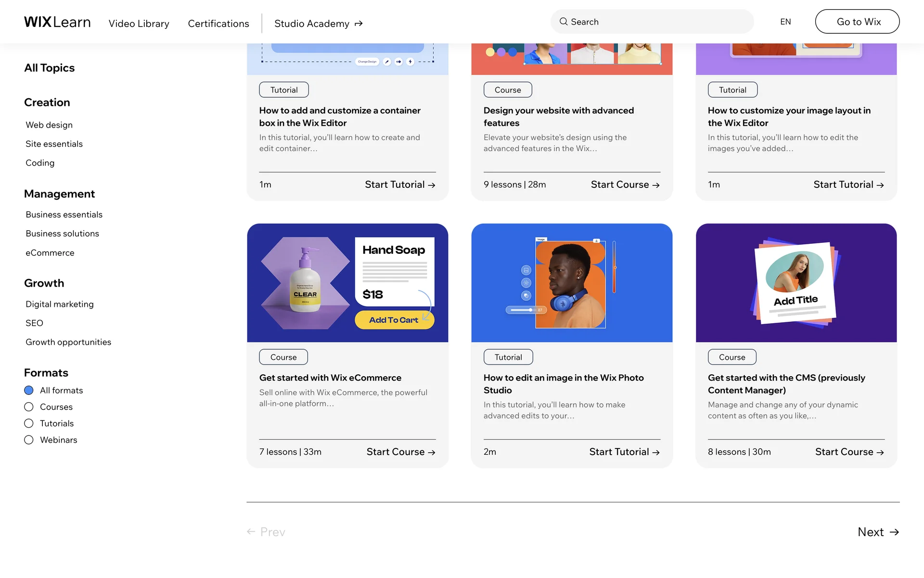The image size is (924, 578).
Task: Open the Certifications menu item
Action: click(x=218, y=24)
